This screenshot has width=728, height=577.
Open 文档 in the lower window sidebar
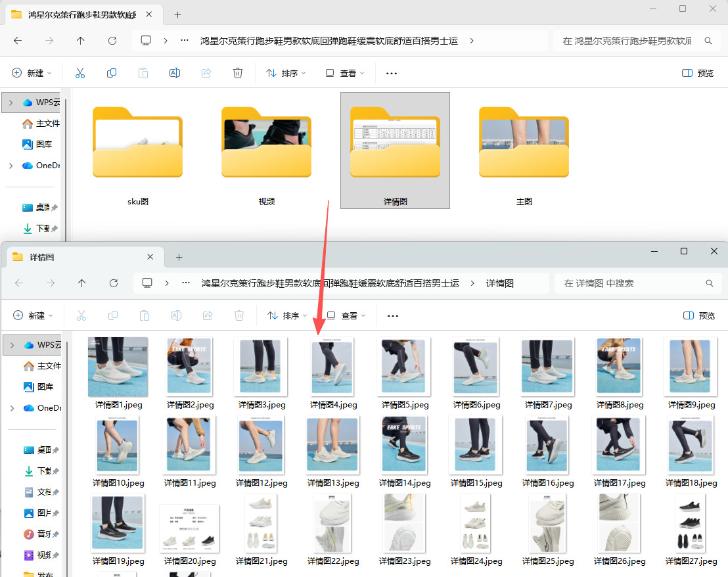point(41,492)
